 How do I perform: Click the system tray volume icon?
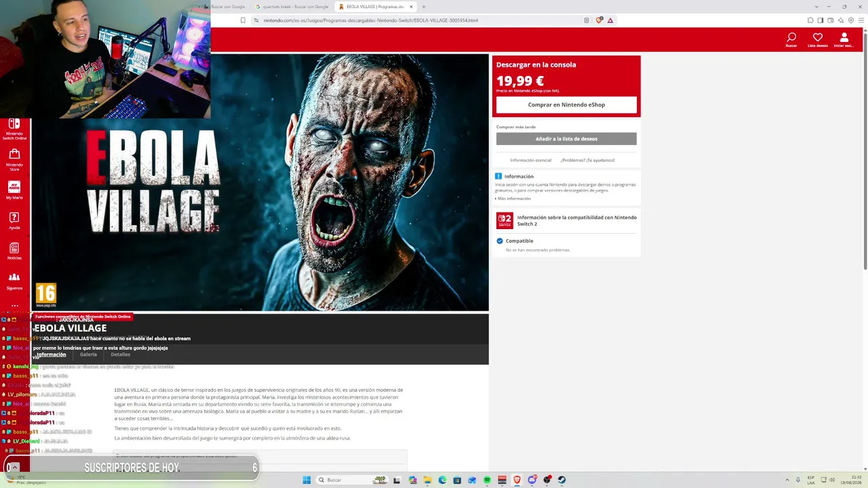(833, 480)
